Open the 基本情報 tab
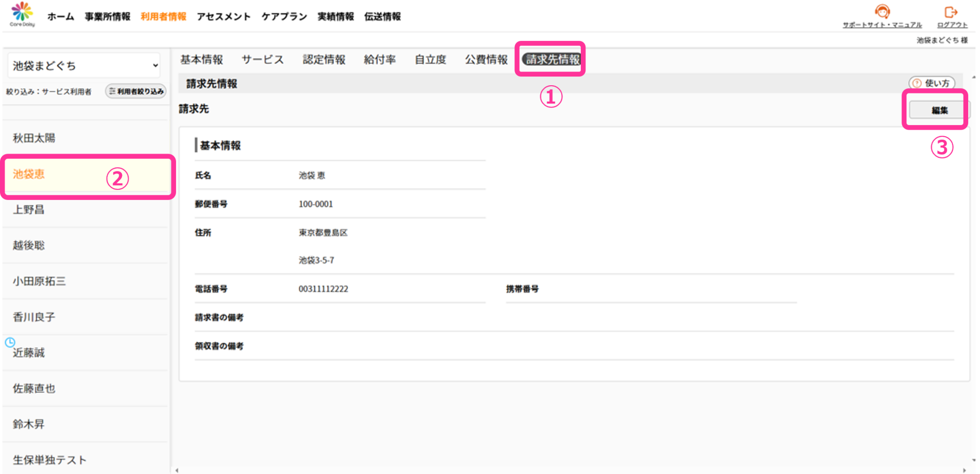This screenshot has height=474, width=980. click(202, 60)
